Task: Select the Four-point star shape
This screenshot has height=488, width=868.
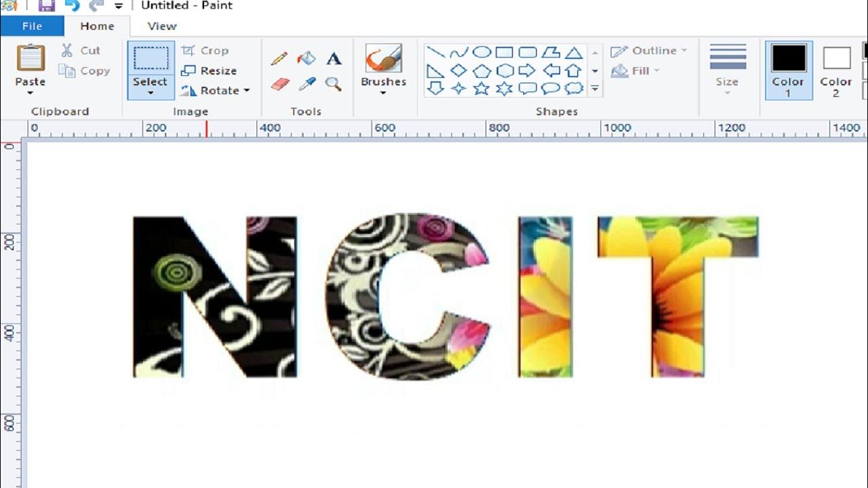Action: point(458,88)
